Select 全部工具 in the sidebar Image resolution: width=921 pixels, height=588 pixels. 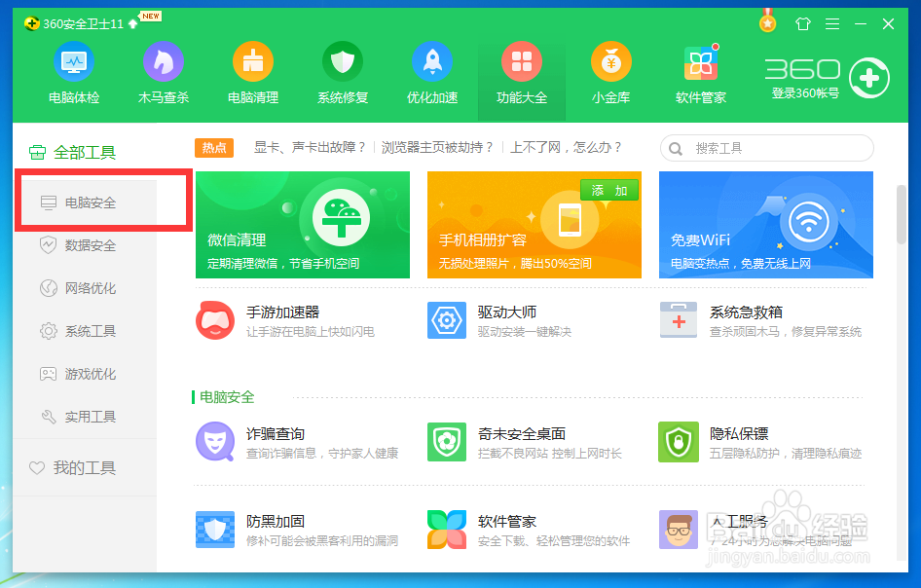pos(73,153)
